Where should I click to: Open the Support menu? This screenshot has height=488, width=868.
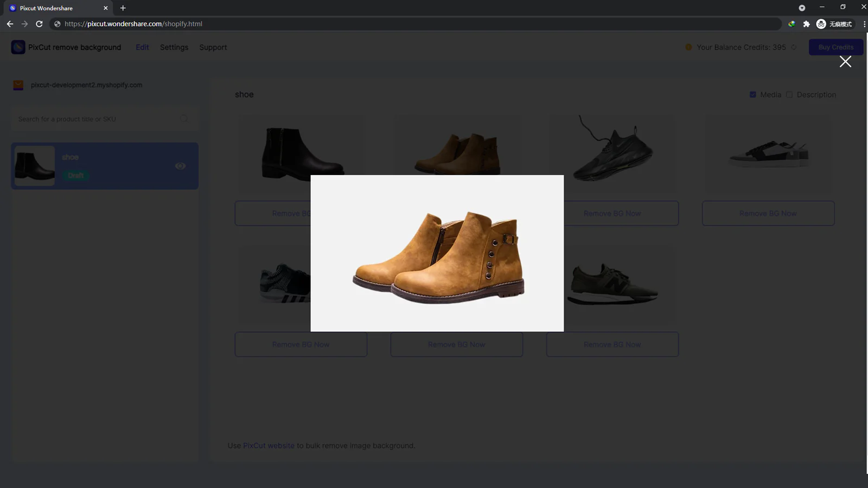(x=213, y=47)
